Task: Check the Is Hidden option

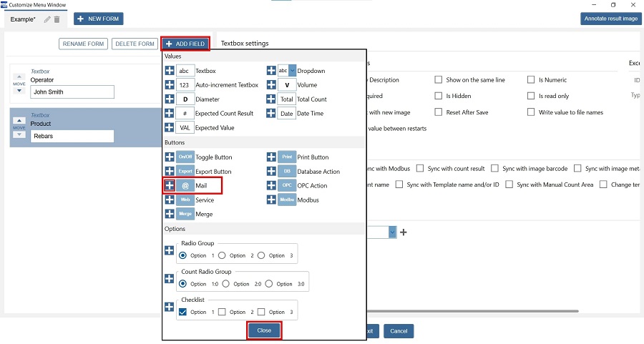Action: click(x=439, y=96)
